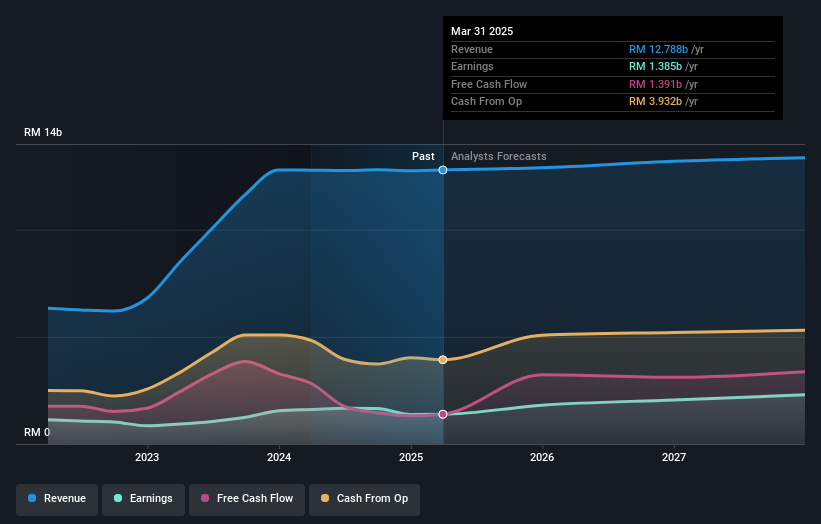Viewport: 821px width, 524px height.
Task: Select the Revenue data point marker on chart
Action: pyautogui.click(x=443, y=170)
